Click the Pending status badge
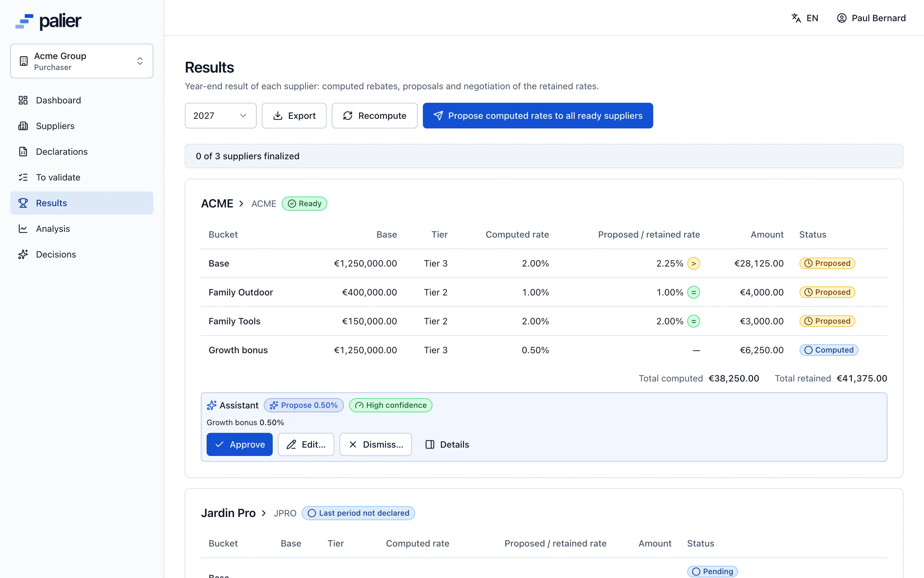Image resolution: width=924 pixels, height=578 pixels. pyautogui.click(x=713, y=571)
